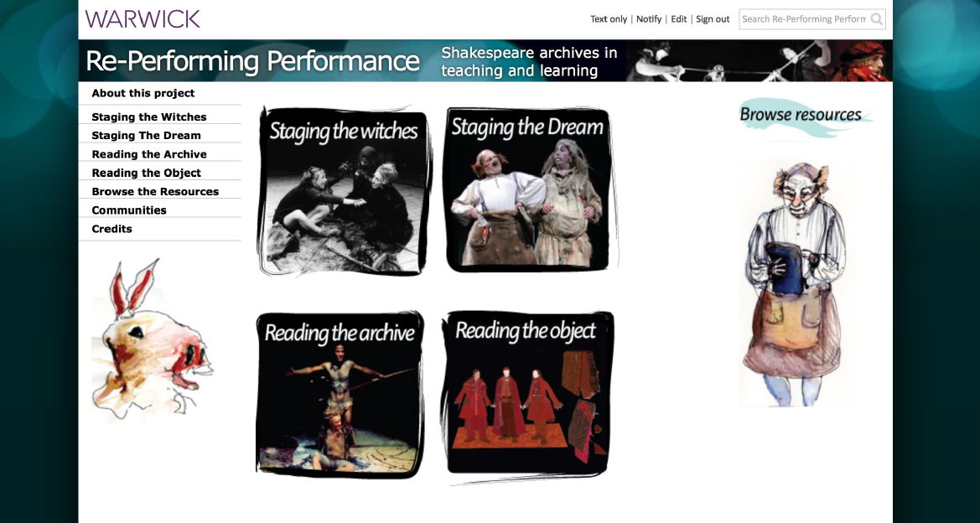980x523 pixels.
Task: Select About this project in sidebar
Action: coord(143,93)
